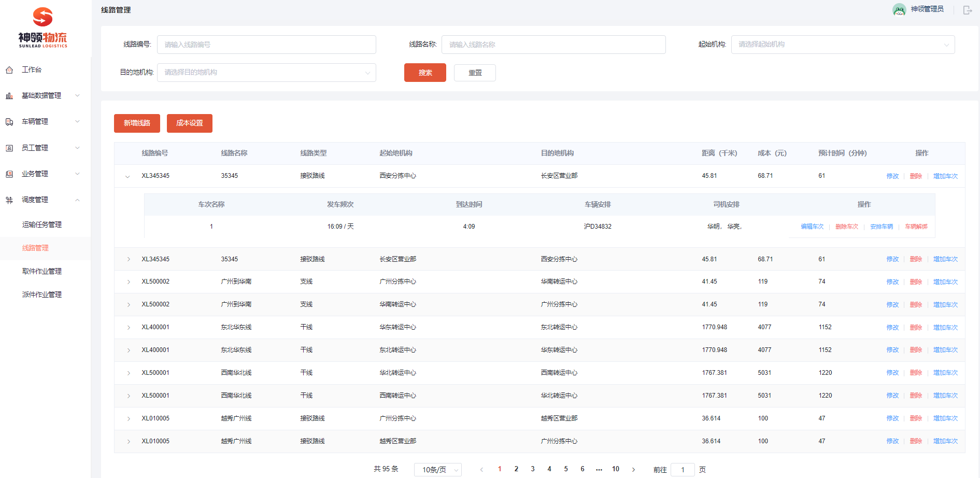Image resolution: width=980 pixels, height=478 pixels.
Task: Click the next page arrow in pagination
Action: (633, 470)
